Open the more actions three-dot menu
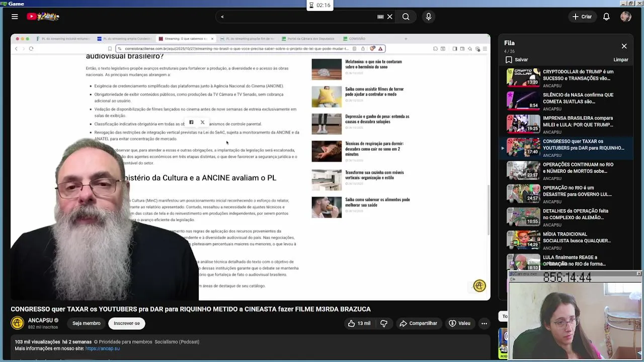Screen dimensions: 644x362 (484, 323)
